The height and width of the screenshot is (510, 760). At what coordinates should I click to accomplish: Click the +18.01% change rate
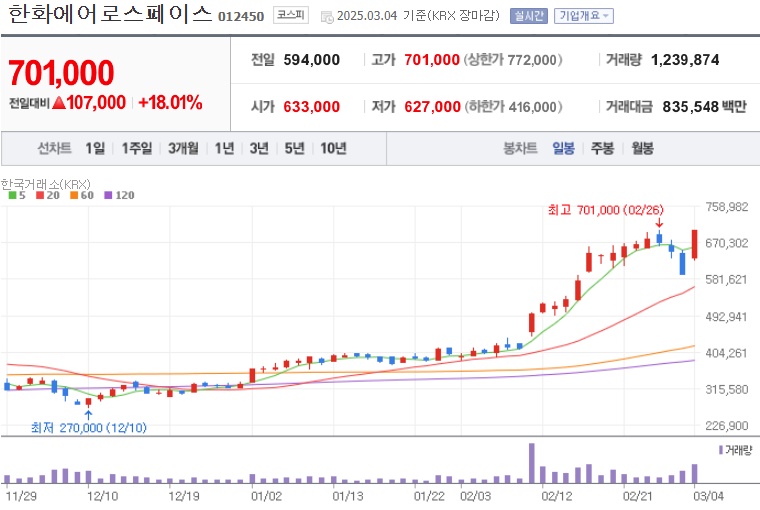[x=170, y=102]
